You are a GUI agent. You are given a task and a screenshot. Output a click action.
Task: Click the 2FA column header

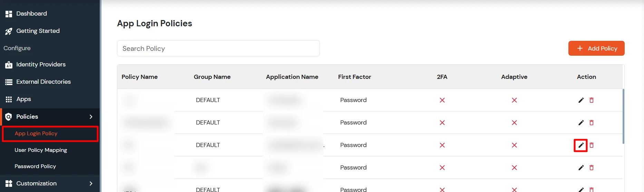pos(442,77)
